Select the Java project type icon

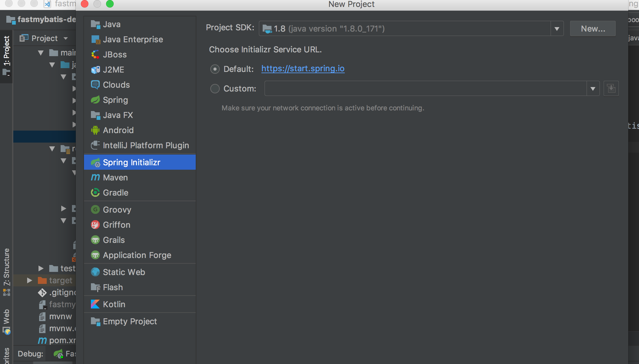tap(95, 24)
